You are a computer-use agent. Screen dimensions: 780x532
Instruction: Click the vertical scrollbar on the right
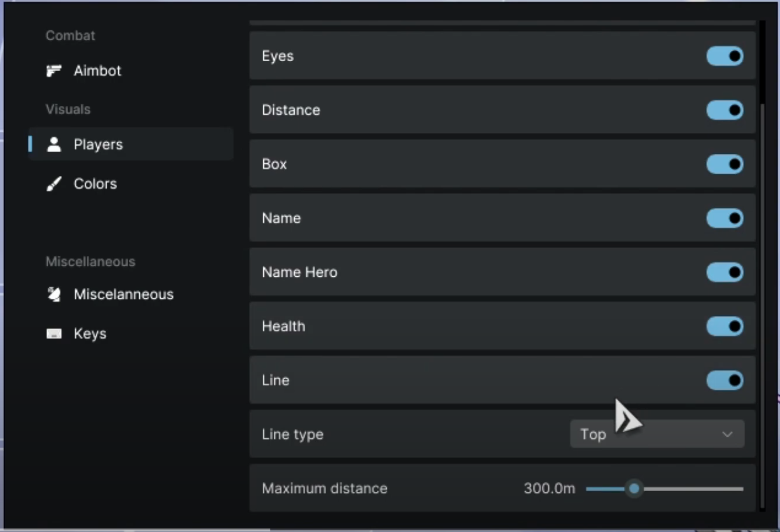763,291
